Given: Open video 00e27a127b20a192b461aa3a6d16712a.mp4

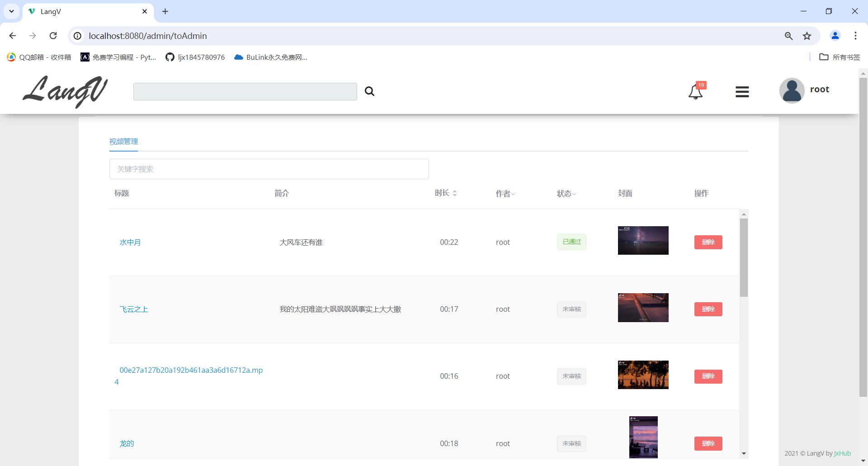Looking at the screenshot, I should pos(189,376).
